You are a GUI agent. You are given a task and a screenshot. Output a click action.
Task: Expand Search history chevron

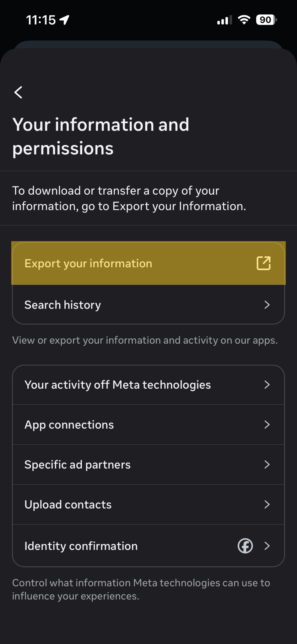click(267, 305)
